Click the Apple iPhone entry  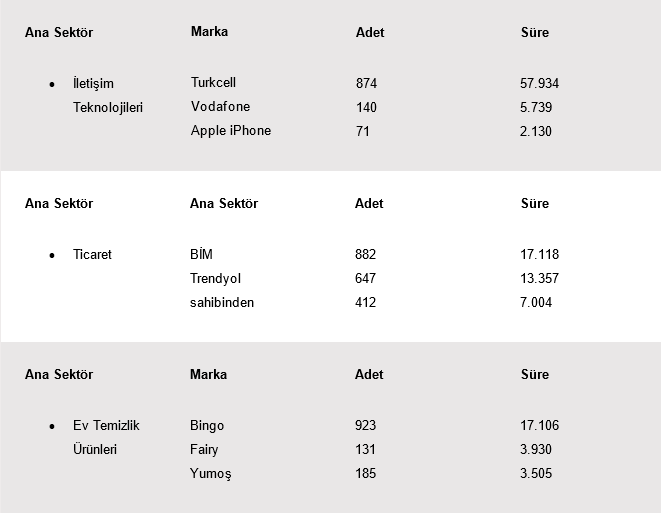230,131
